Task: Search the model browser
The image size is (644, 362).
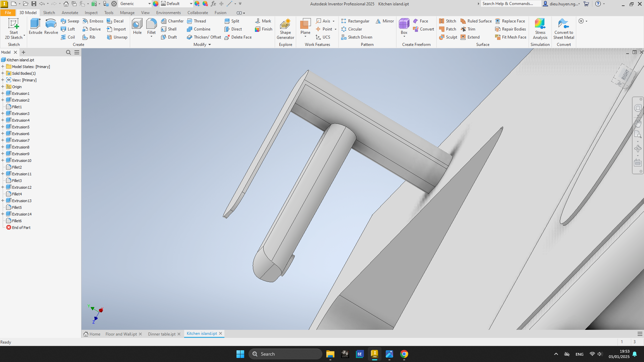Action: [x=68, y=52]
